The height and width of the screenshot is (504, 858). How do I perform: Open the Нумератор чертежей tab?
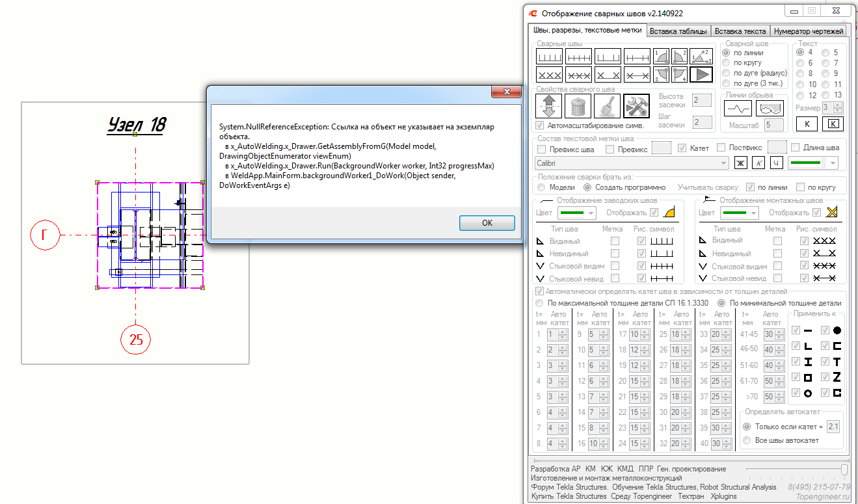coord(809,31)
